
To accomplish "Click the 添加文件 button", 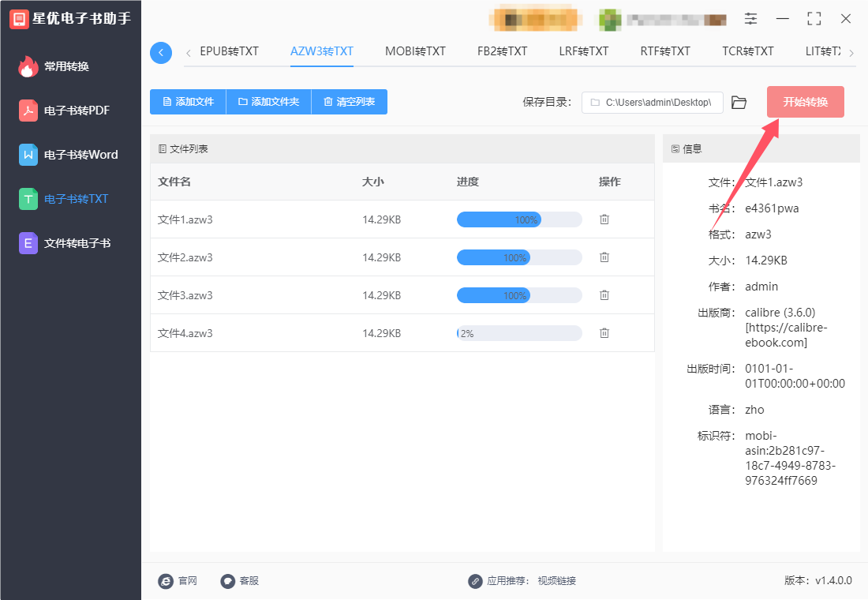I will pyautogui.click(x=189, y=102).
